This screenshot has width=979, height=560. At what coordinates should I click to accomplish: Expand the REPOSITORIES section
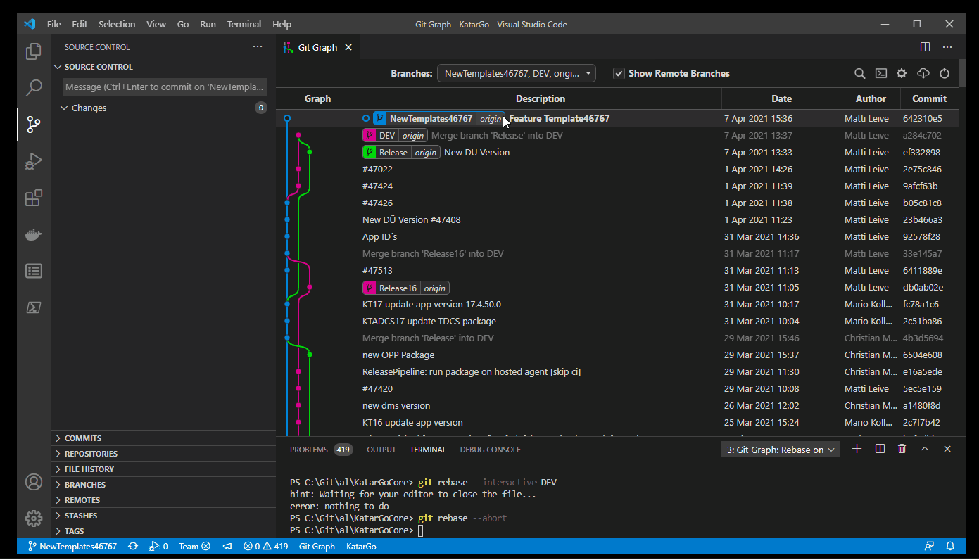[163, 454]
